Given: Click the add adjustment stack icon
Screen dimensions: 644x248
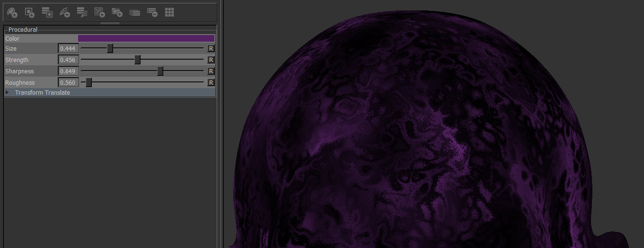Looking at the screenshot, I should tap(82, 12).
